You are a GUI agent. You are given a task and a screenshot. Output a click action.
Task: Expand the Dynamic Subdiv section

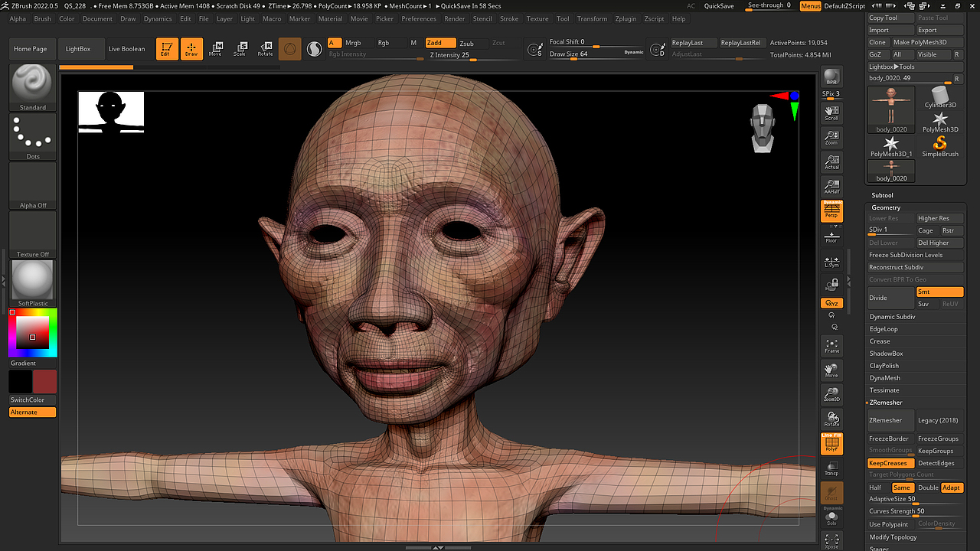point(892,317)
